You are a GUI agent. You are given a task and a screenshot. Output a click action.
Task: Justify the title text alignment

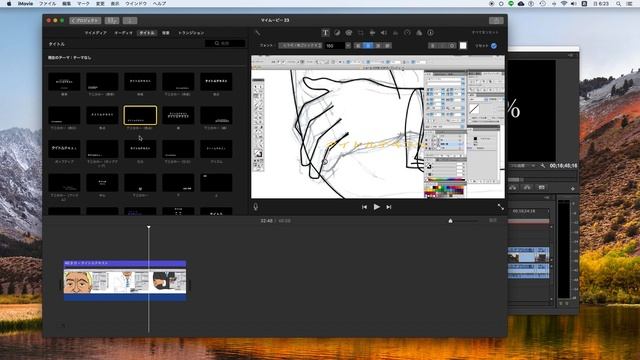(x=387, y=46)
